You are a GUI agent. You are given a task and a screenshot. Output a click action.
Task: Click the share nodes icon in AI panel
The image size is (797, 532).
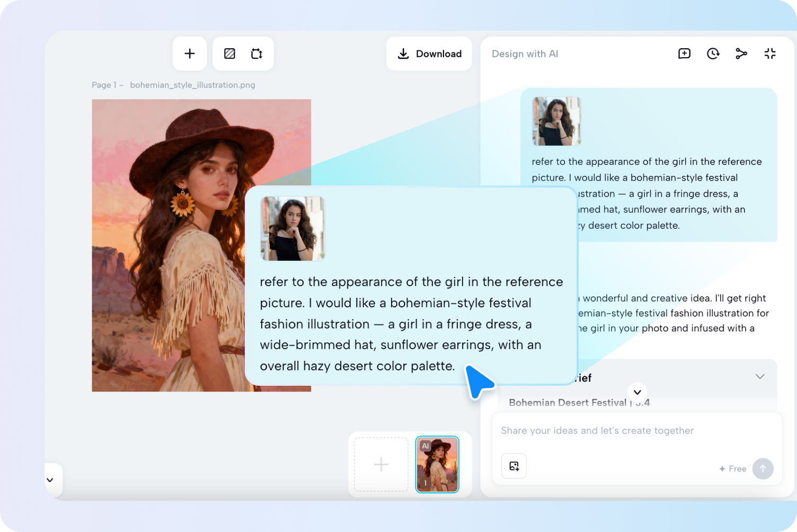point(741,54)
